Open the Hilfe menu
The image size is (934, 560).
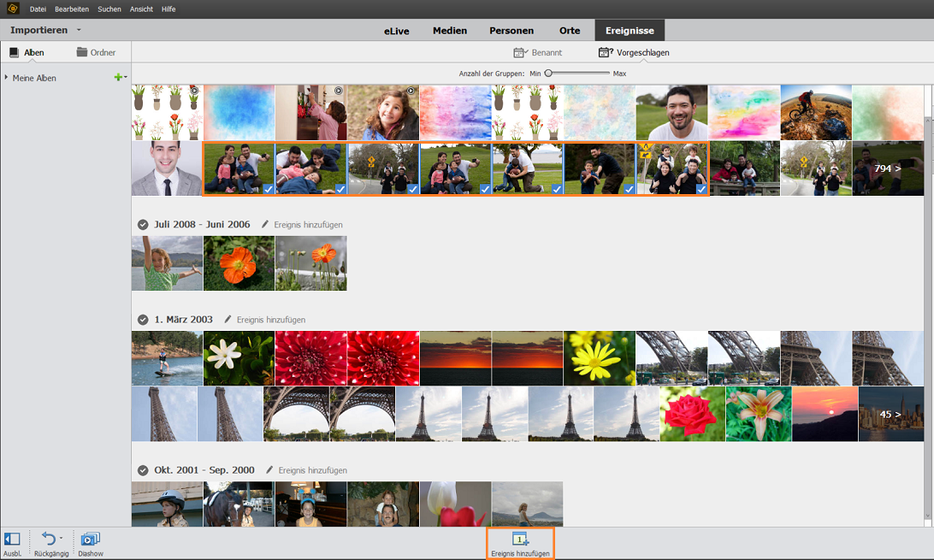(x=168, y=9)
